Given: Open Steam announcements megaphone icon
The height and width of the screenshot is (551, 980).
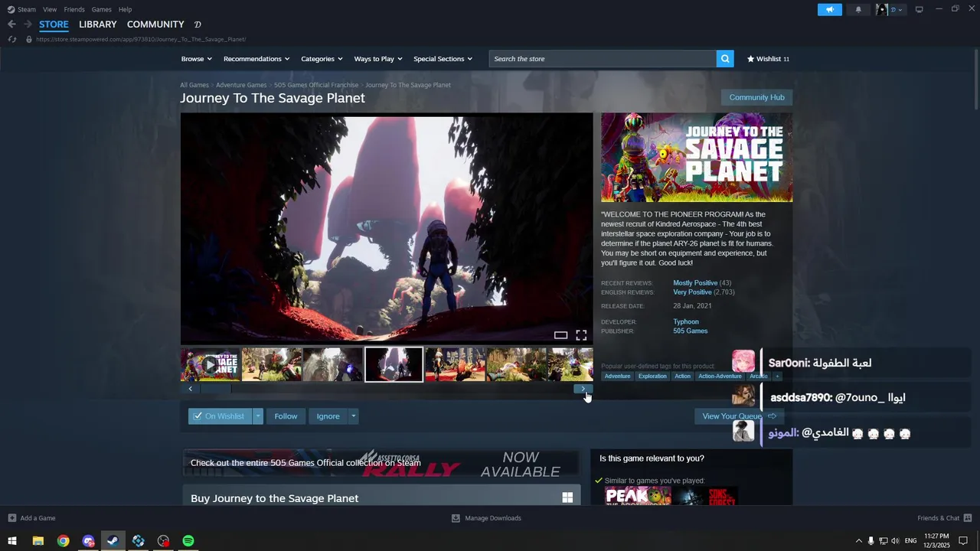Looking at the screenshot, I should pos(830,9).
